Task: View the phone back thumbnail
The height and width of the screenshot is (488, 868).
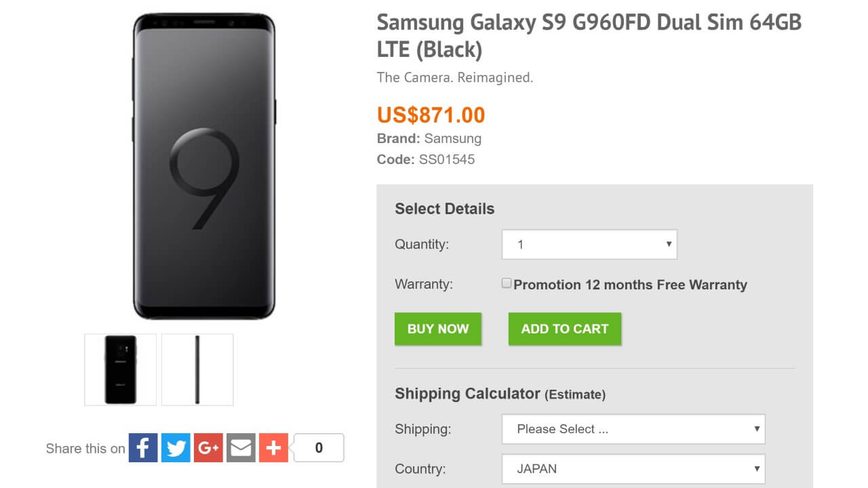Action: point(121,369)
